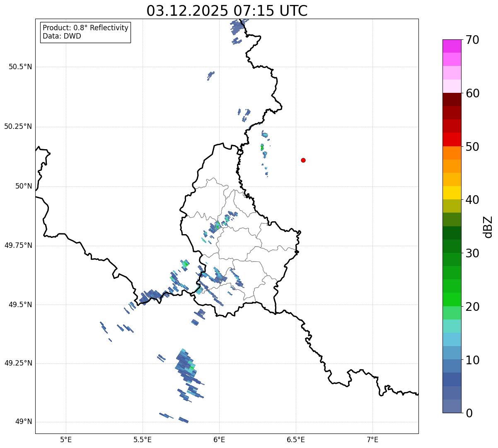Image resolution: width=498 pixels, height=448 pixels.
Task: Click the colorbar tick label 50
Action: [x=472, y=147]
